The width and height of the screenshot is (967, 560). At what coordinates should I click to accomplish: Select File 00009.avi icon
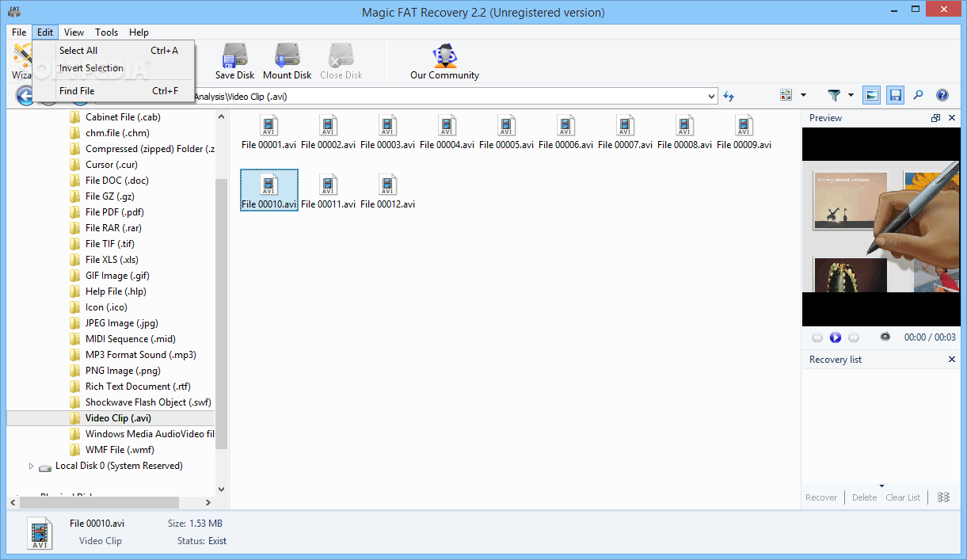pos(744,126)
